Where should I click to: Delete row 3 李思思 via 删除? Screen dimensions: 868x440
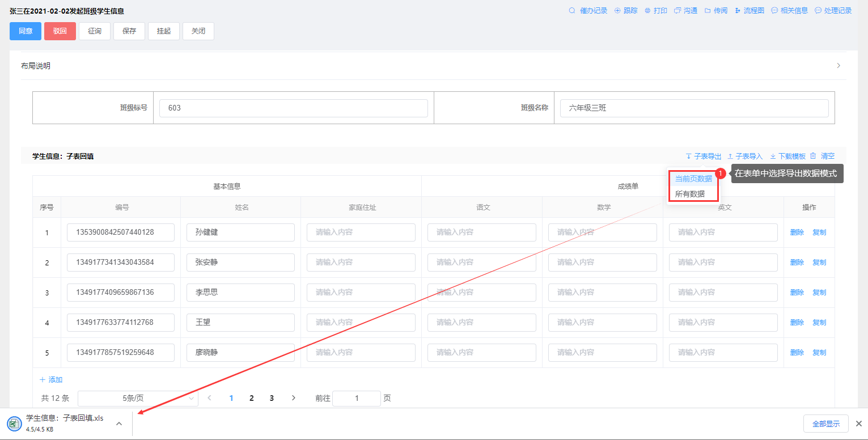797,293
